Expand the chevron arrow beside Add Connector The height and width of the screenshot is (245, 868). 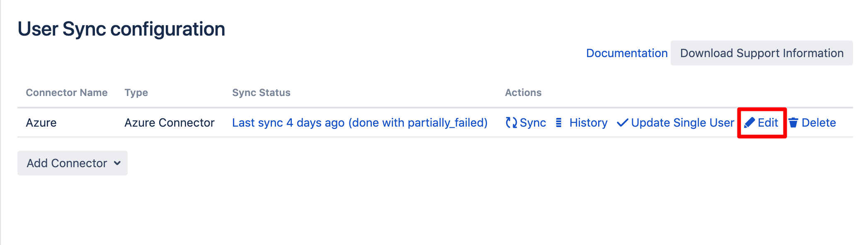pyautogui.click(x=117, y=163)
